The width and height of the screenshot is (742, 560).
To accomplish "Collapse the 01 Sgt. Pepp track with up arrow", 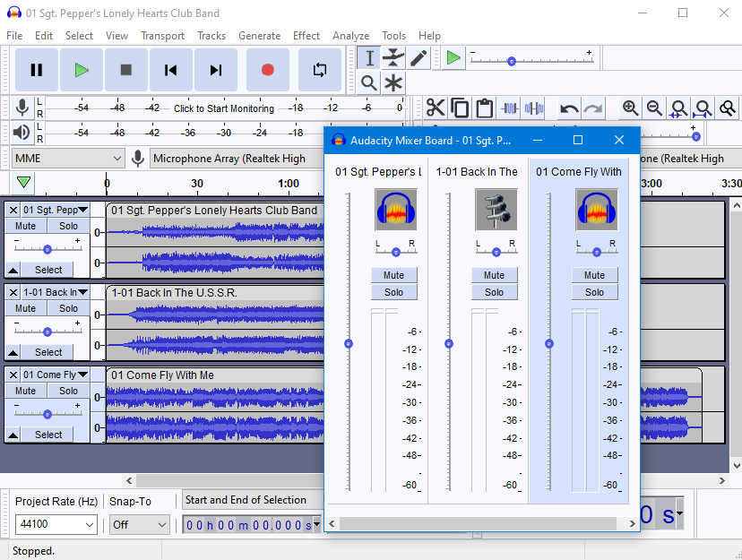I will click(x=13, y=270).
